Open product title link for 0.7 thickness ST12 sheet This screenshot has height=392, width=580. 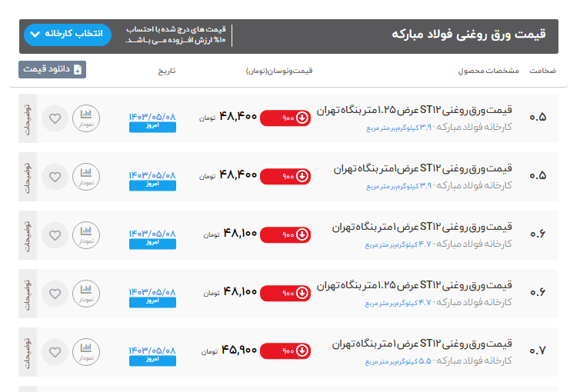tap(423, 344)
